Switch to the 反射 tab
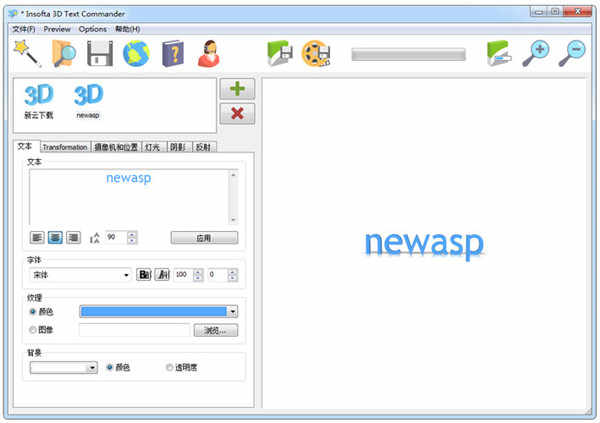Screen dimensions: 600x423 tap(204, 147)
